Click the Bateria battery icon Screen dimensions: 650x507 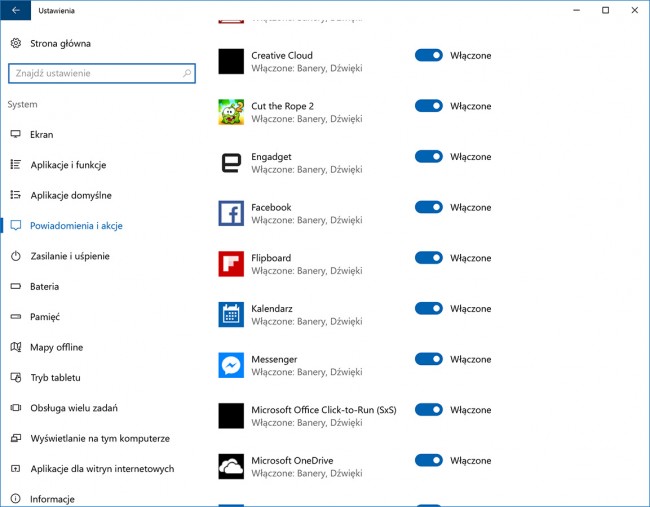(x=16, y=286)
